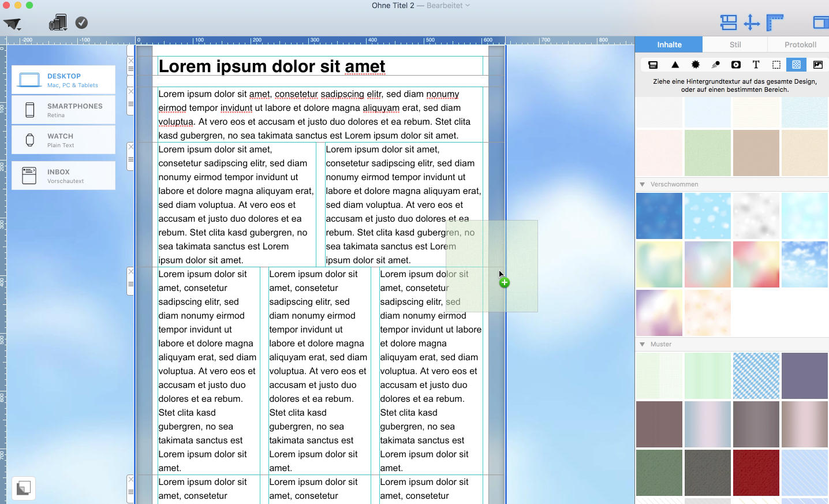Click the Smartphones phone icon
This screenshot has height=504, width=829.
[30, 110]
